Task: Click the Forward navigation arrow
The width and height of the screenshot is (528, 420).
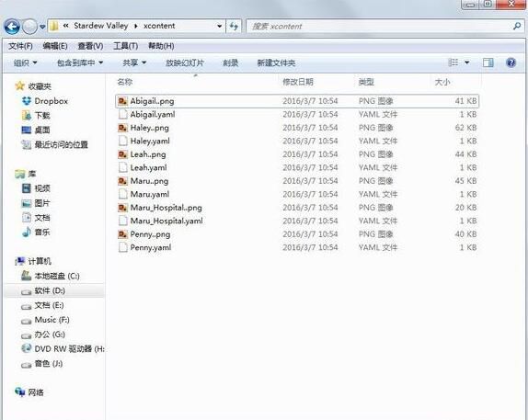Action: point(29,27)
